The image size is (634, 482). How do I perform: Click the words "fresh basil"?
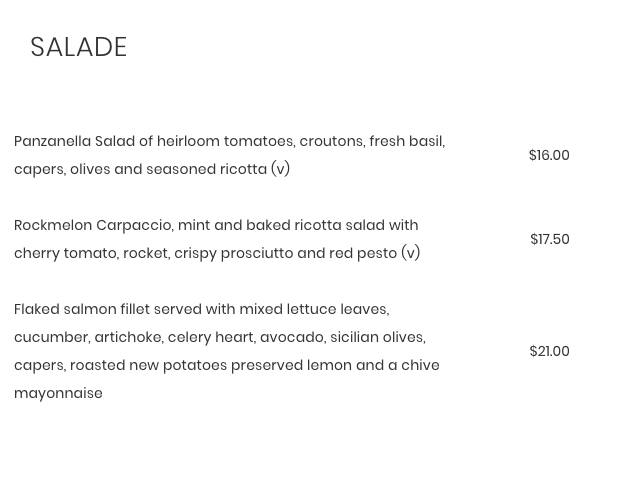click(x=406, y=142)
